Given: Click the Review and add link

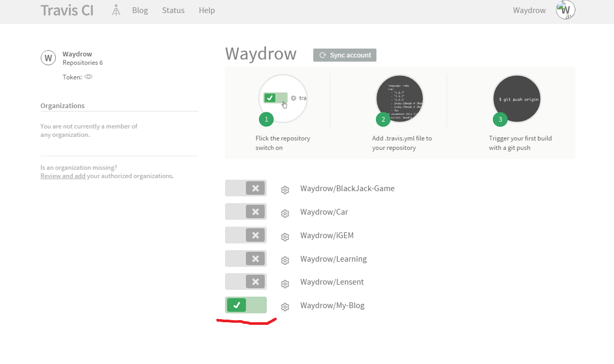Looking at the screenshot, I should (63, 176).
